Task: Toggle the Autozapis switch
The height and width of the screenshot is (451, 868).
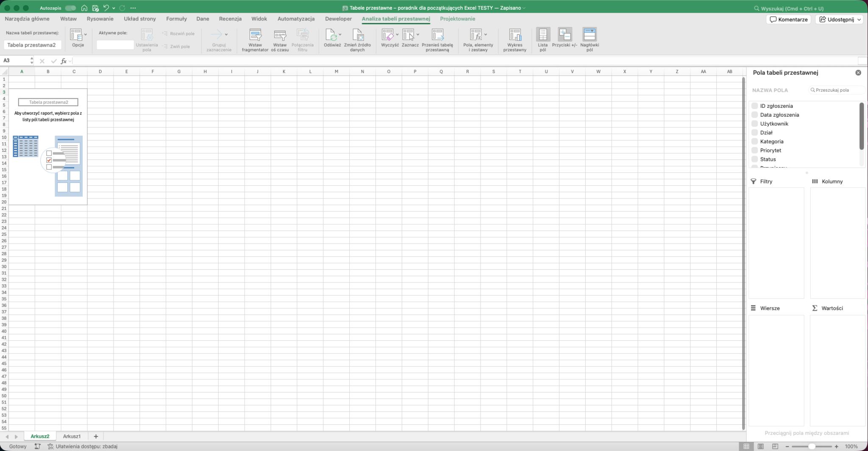Action: point(70,8)
